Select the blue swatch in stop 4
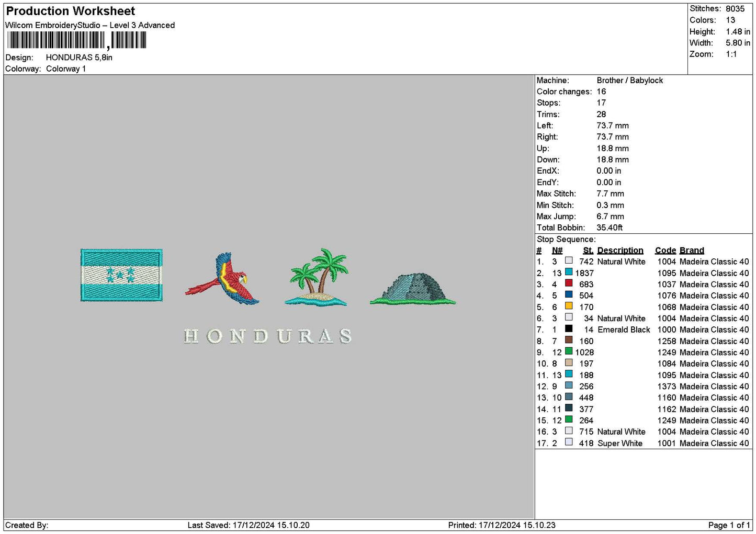 [569, 294]
